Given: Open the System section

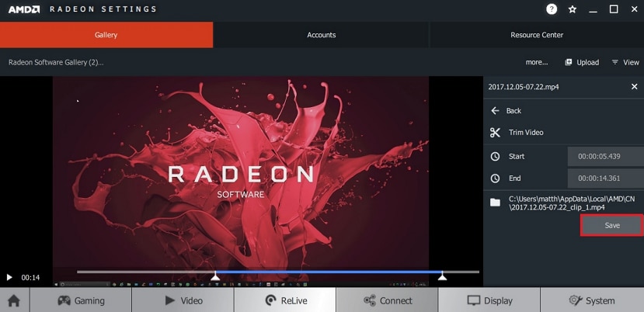Looking at the screenshot, I should click(592, 300).
